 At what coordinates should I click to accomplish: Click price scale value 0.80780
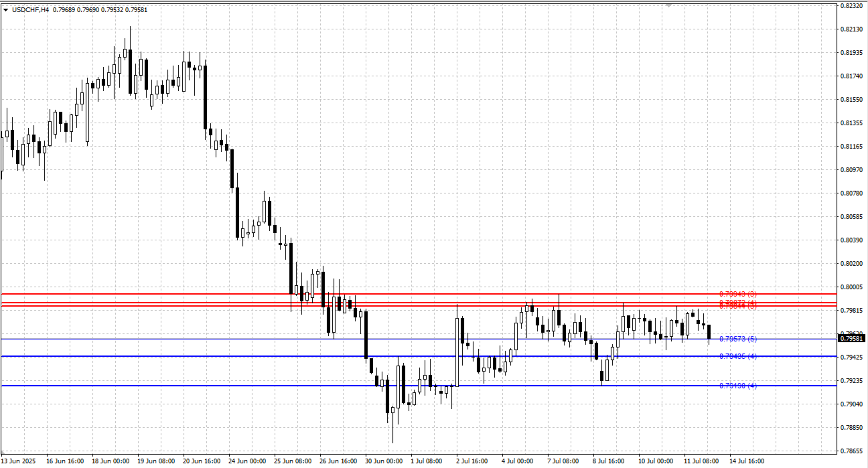tap(852, 193)
